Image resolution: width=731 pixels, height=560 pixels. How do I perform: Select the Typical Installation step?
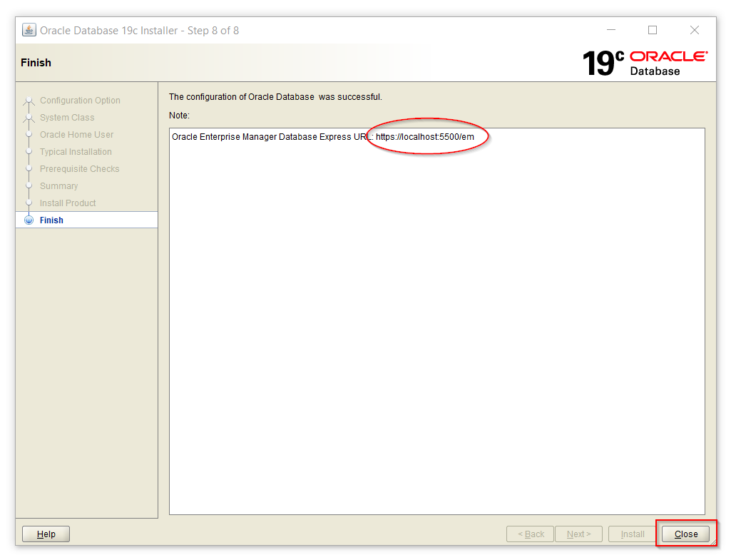coord(76,152)
